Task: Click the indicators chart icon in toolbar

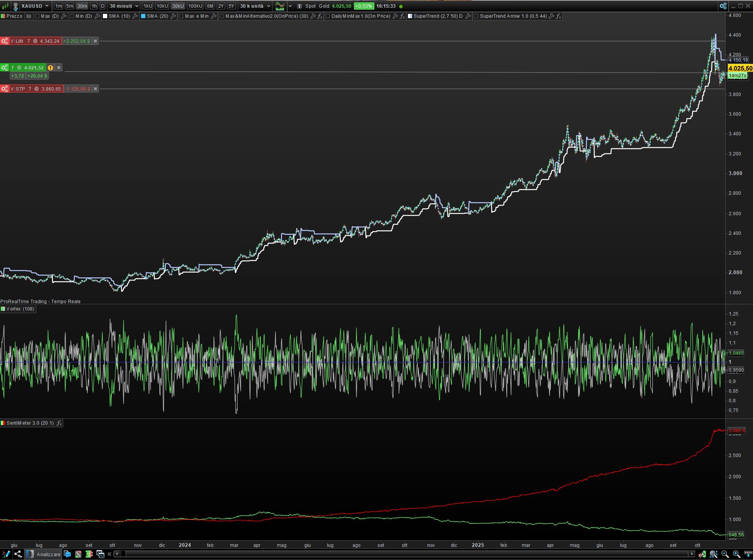Action: pos(280,6)
